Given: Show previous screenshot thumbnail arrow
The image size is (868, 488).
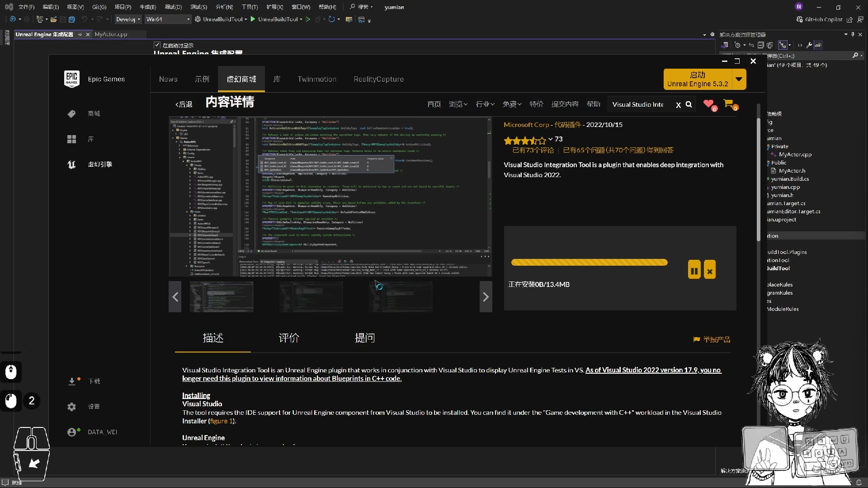Looking at the screenshot, I should click(175, 297).
